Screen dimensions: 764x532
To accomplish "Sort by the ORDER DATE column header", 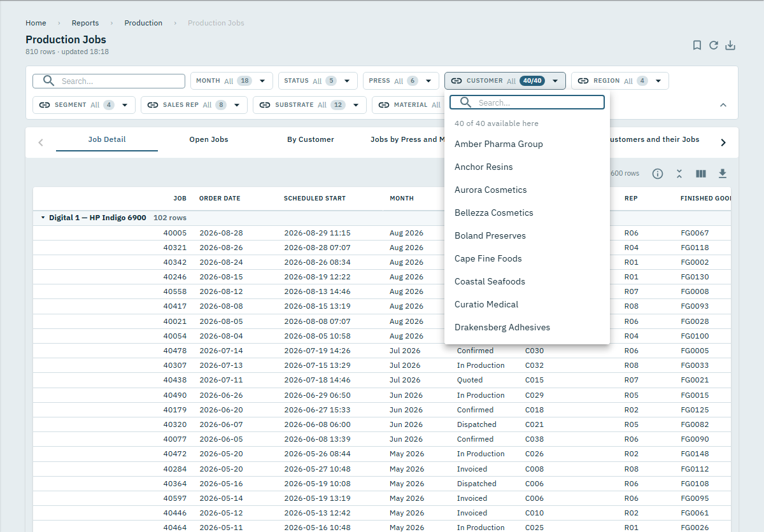I will point(220,199).
